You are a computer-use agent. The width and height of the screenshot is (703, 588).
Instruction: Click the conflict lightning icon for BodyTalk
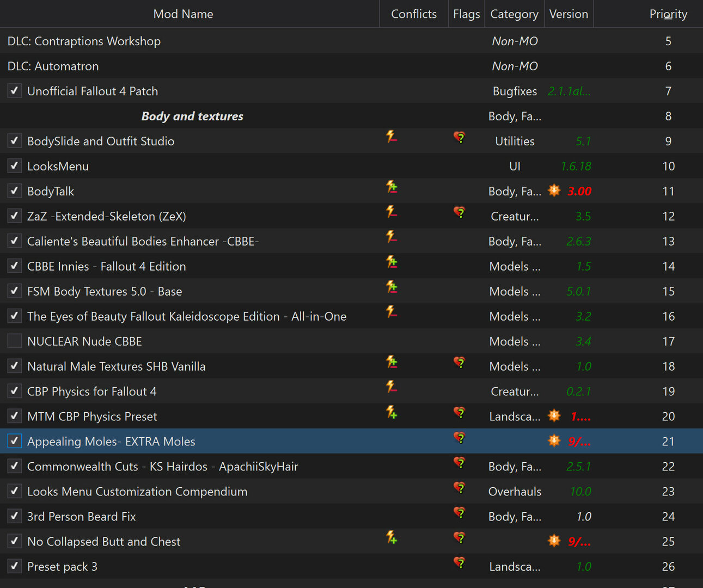point(392,187)
